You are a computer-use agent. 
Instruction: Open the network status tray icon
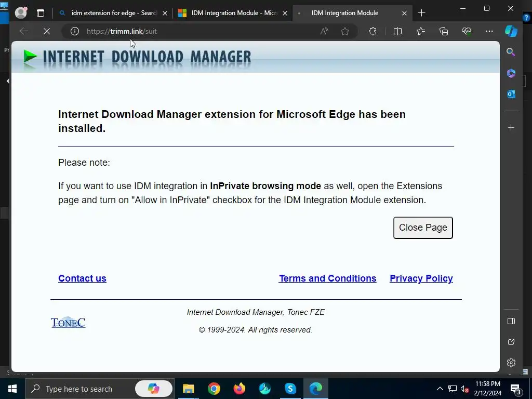click(453, 389)
